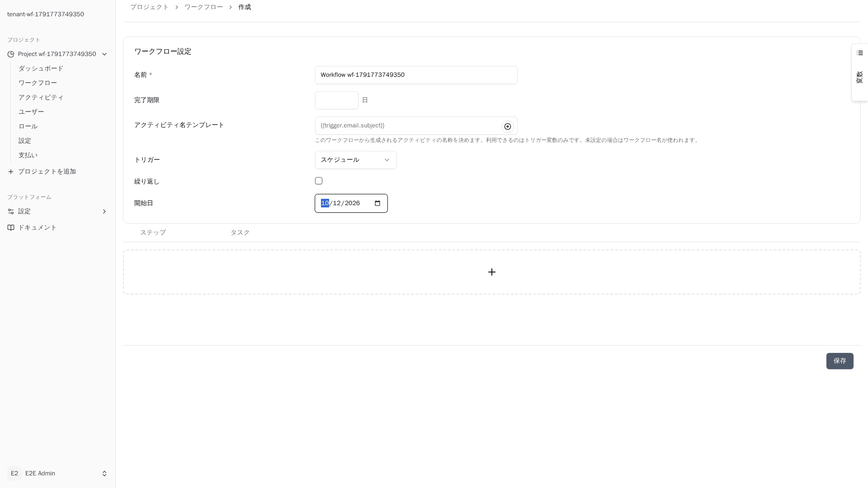Collapse the Project wf-1791773749350 chevron

tap(104, 54)
